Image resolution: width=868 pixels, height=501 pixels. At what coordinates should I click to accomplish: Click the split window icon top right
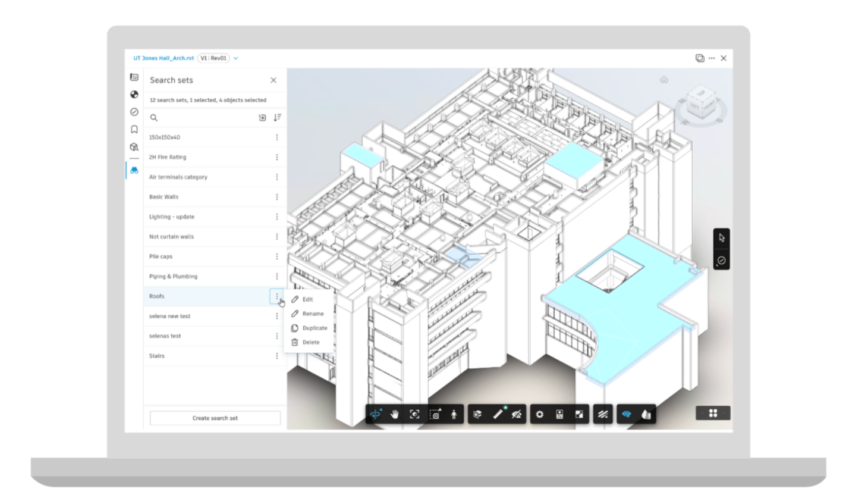coord(700,58)
